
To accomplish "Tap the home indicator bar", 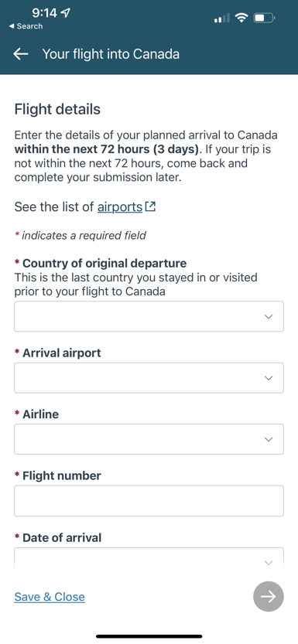I will coord(149,636).
